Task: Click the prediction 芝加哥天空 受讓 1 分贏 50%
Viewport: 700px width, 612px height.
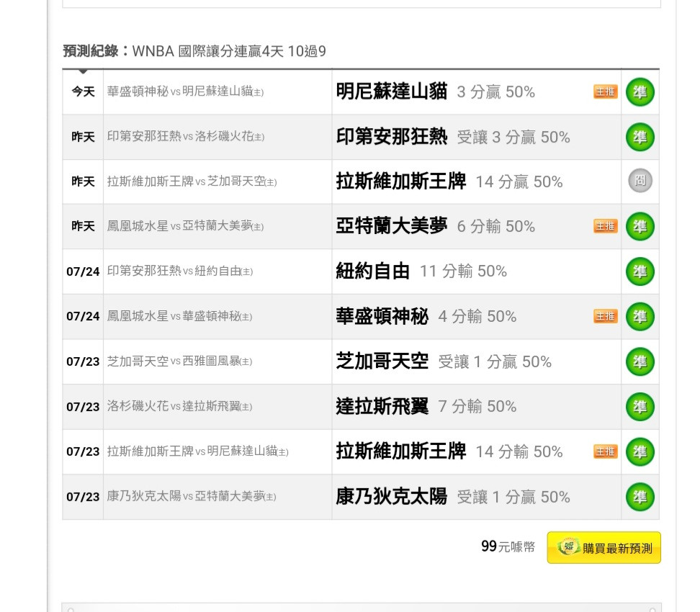Action: coord(444,361)
